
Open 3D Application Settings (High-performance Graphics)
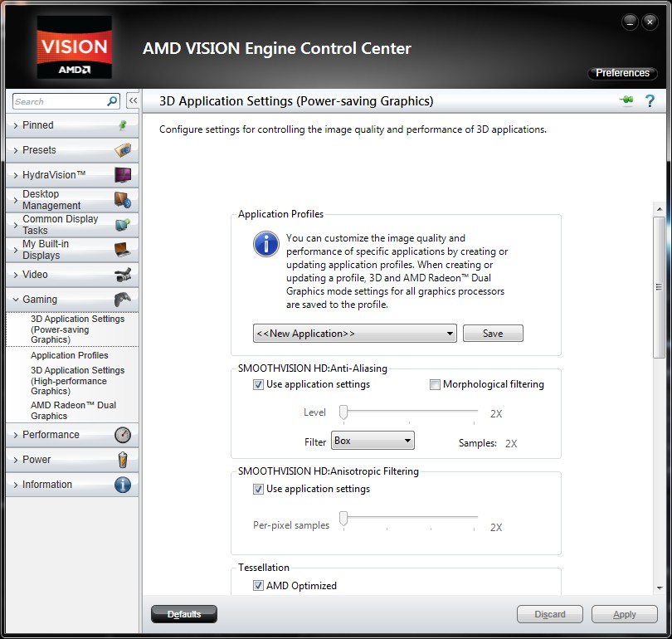pyautogui.click(x=78, y=381)
